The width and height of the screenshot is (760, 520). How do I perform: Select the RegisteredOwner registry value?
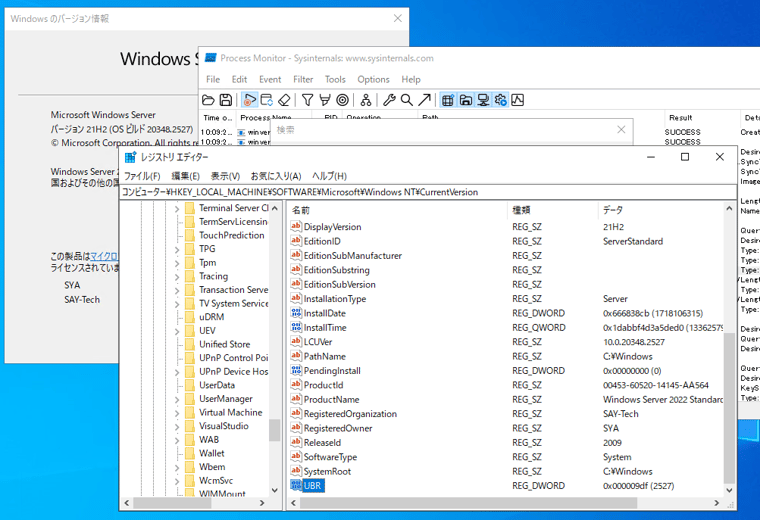pos(338,428)
